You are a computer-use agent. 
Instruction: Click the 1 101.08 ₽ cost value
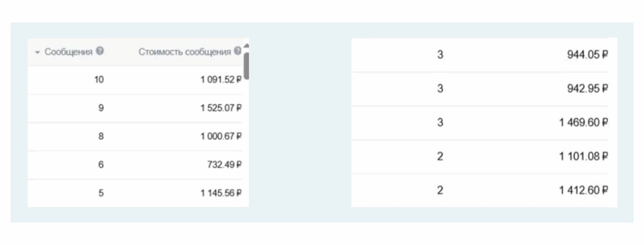click(x=584, y=157)
